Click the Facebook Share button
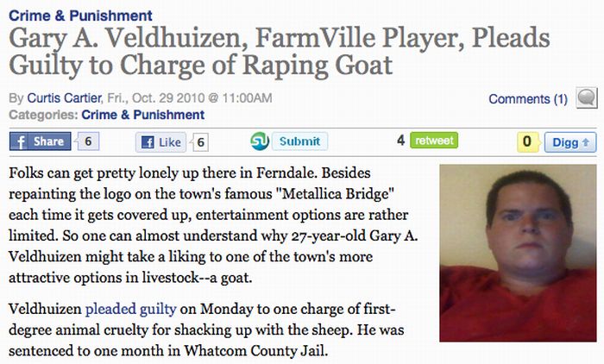Image resolution: width=604 pixels, height=364 pixels. [x=40, y=141]
